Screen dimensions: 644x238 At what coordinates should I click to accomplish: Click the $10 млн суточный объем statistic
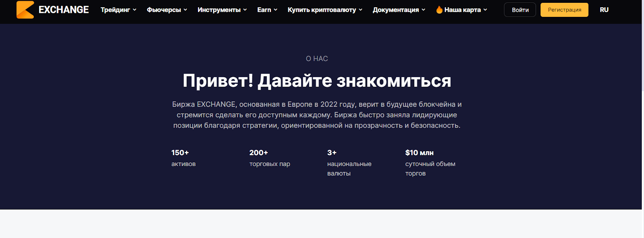click(x=430, y=163)
